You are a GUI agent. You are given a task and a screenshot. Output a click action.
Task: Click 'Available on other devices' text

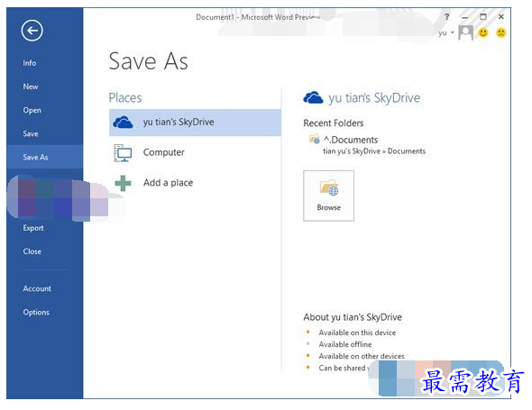(362, 356)
